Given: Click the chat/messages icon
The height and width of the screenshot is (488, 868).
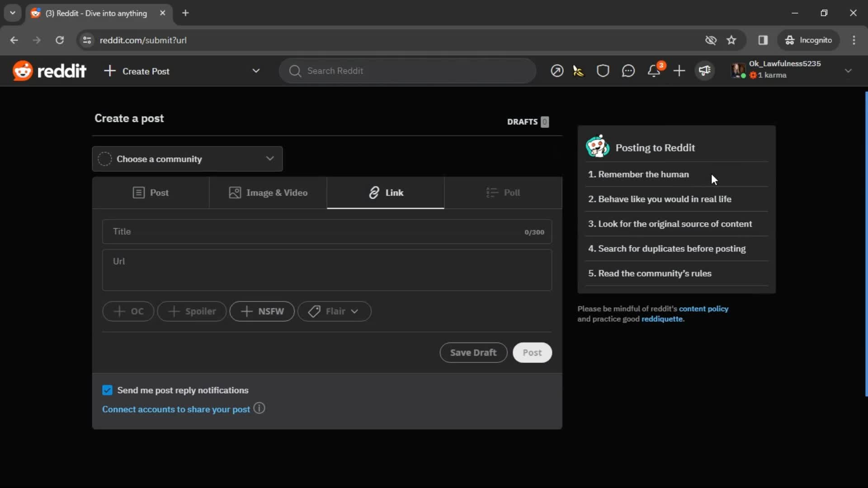Looking at the screenshot, I should click(628, 71).
